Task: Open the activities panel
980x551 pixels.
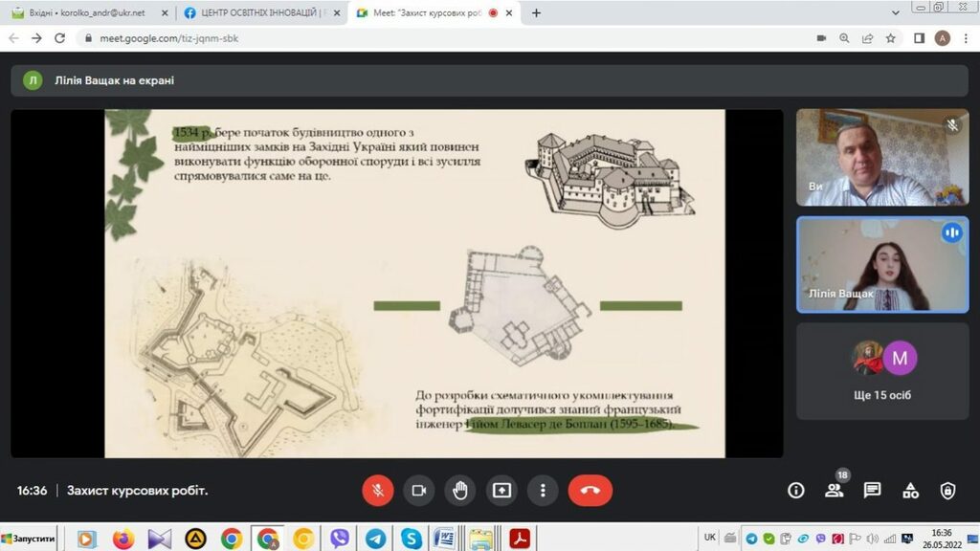Action: point(910,491)
